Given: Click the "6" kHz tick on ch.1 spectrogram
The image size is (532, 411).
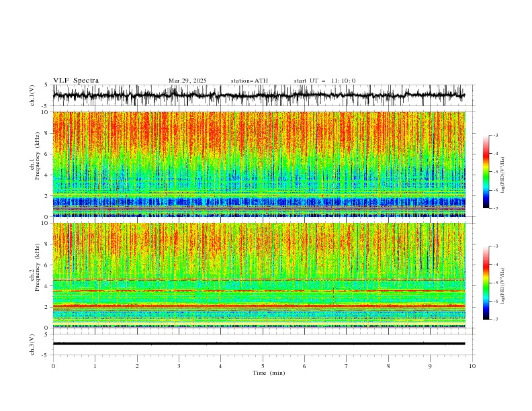Looking at the screenshot, I should point(47,154).
